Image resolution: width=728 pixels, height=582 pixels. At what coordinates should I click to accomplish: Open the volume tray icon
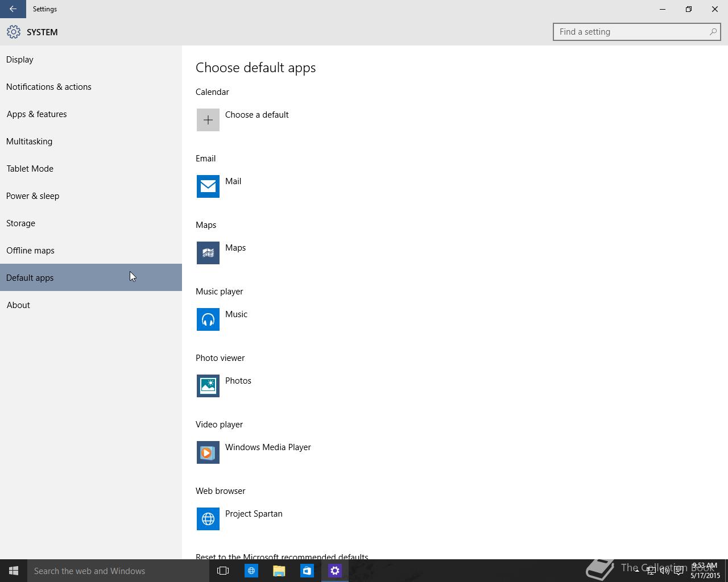click(x=664, y=571)
